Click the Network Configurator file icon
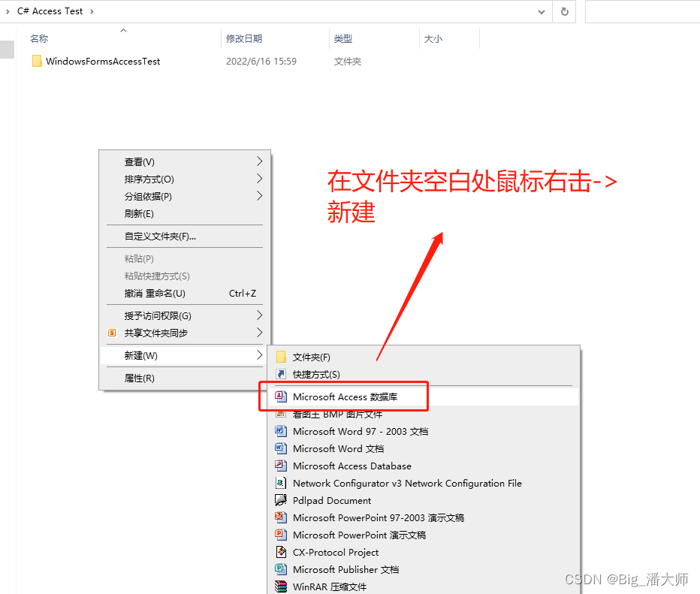The width and height of the screenshot is (700, 594). click(281, 483)
